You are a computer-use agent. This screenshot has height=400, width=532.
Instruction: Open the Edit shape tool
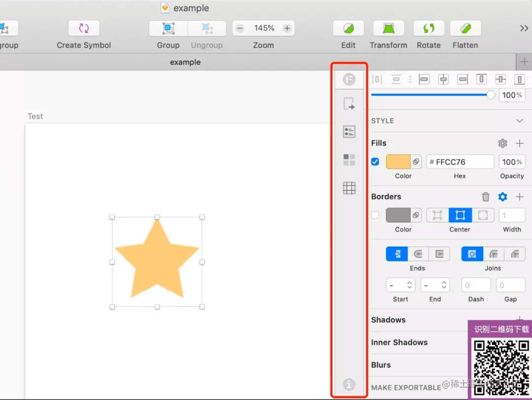(348, 28)
